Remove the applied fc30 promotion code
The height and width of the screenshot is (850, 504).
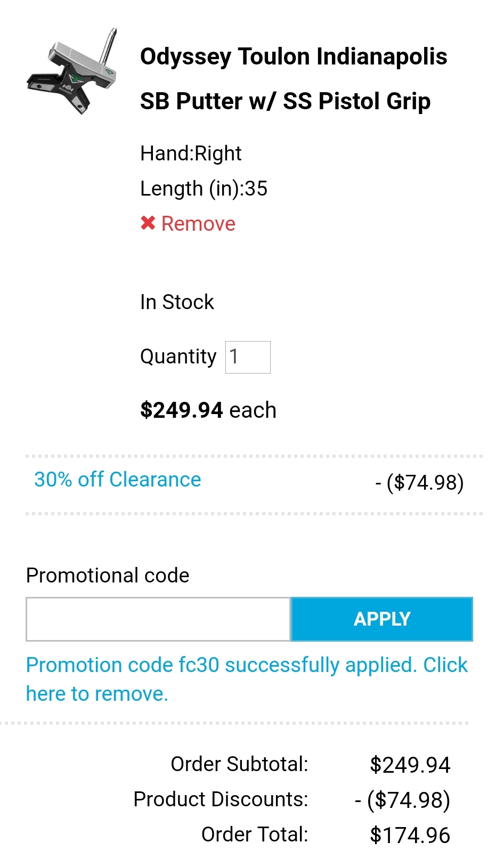97,694
